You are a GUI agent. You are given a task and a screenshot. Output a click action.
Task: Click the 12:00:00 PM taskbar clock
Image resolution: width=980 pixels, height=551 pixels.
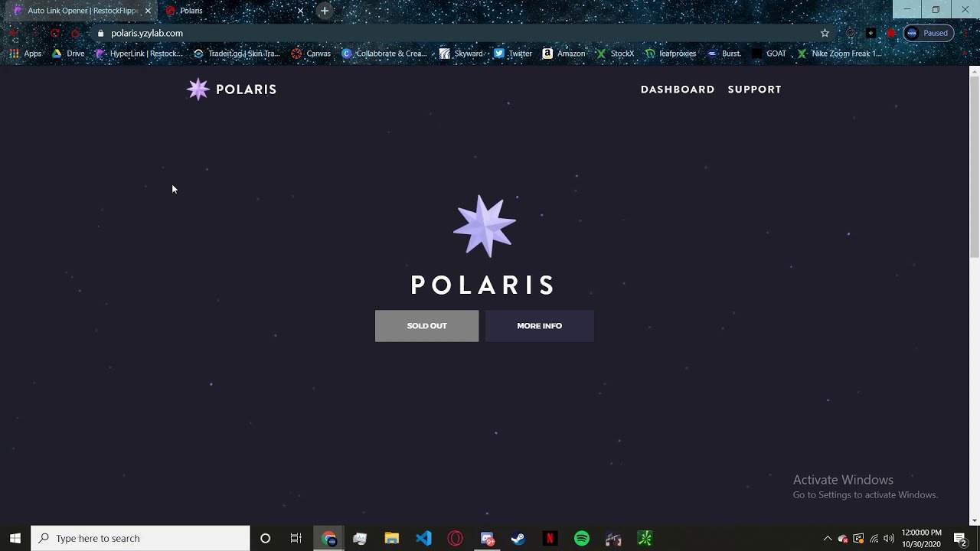[x=921, y=538]
